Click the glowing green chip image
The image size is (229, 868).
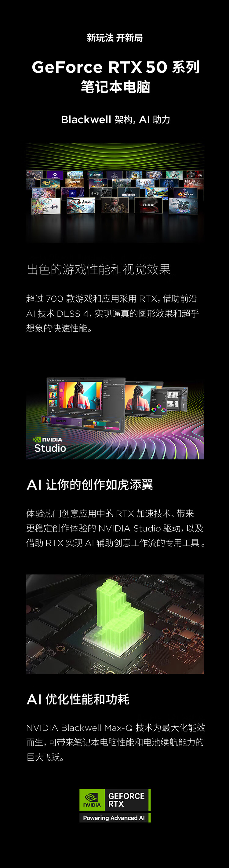point(115,623)
